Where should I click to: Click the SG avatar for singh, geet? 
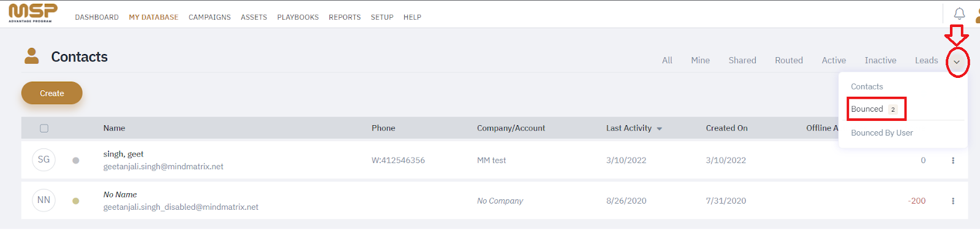(43, 159)
